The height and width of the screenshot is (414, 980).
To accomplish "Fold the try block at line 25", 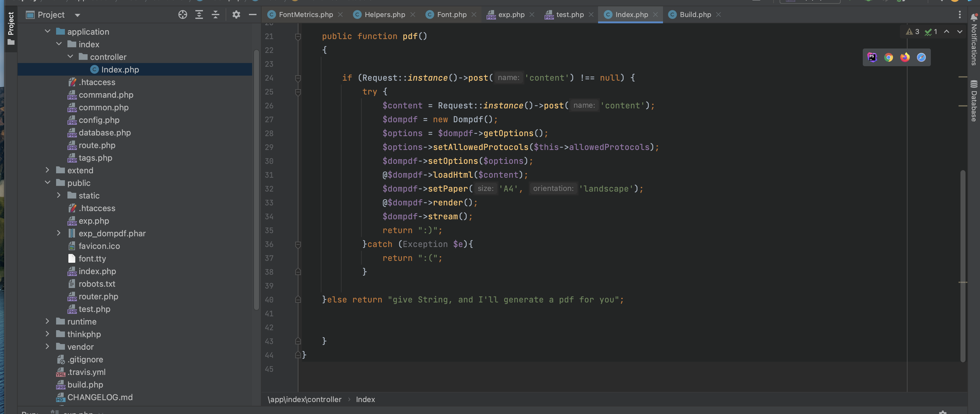I will coord(298,92).
